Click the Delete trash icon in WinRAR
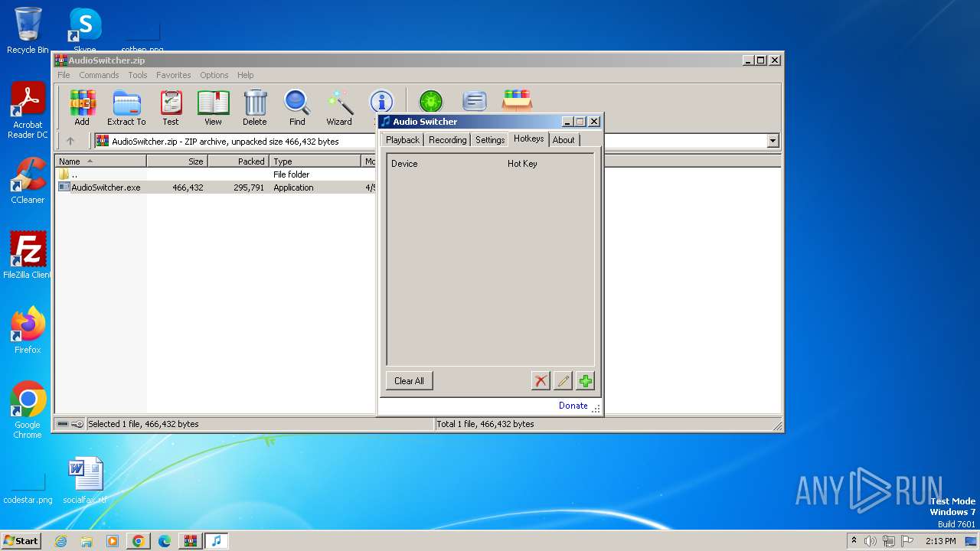Viewport: 980px width, 551px height. [255, 108]
